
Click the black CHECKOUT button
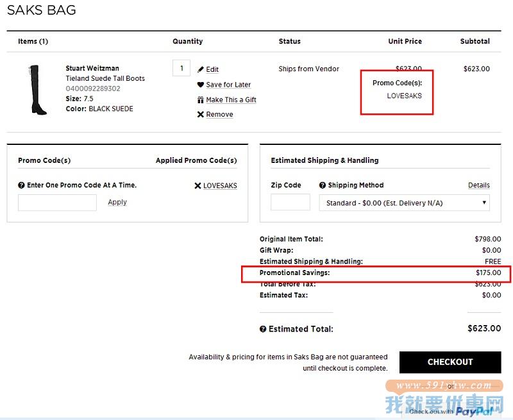450,362
